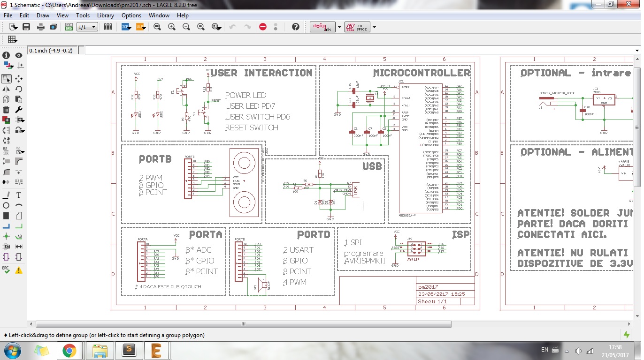The width and height of the screenshot is (644, 360).
Task: Click the LTC SPICE button
Action: pyautogui.click(x=358, y=27)
